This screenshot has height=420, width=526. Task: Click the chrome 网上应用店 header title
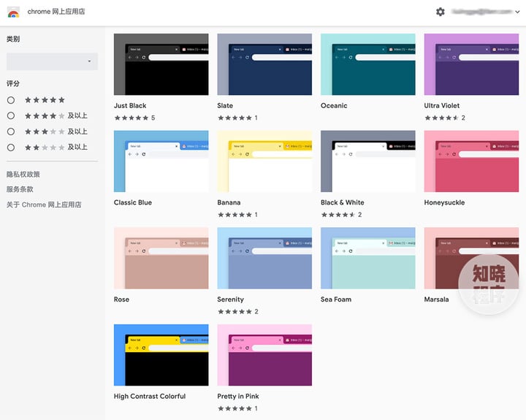[x=56, y=12]
